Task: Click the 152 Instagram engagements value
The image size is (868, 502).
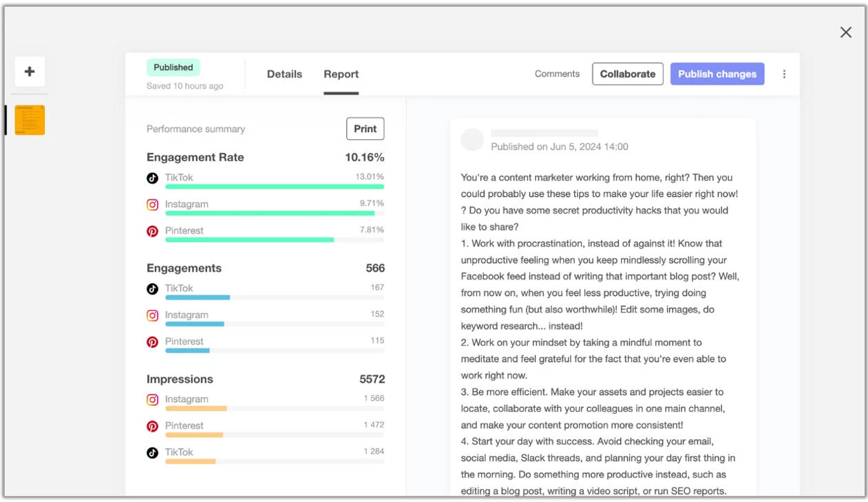Action: pyautogui.click(x=377, y=314)
